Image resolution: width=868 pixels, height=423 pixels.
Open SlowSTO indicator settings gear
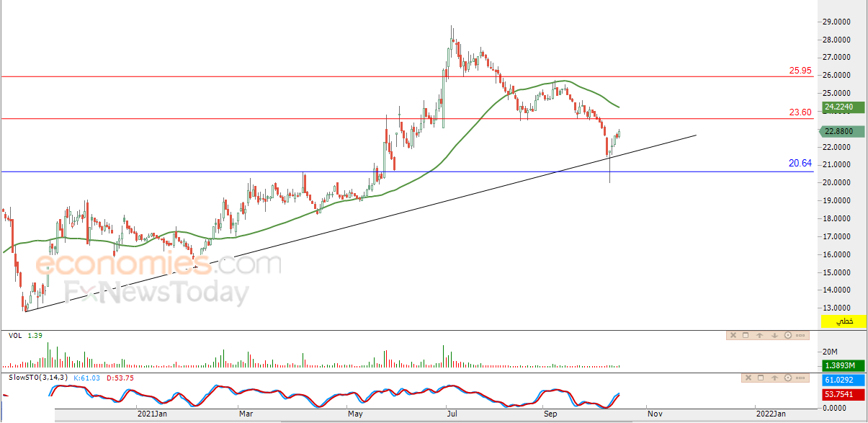point(788,378)
